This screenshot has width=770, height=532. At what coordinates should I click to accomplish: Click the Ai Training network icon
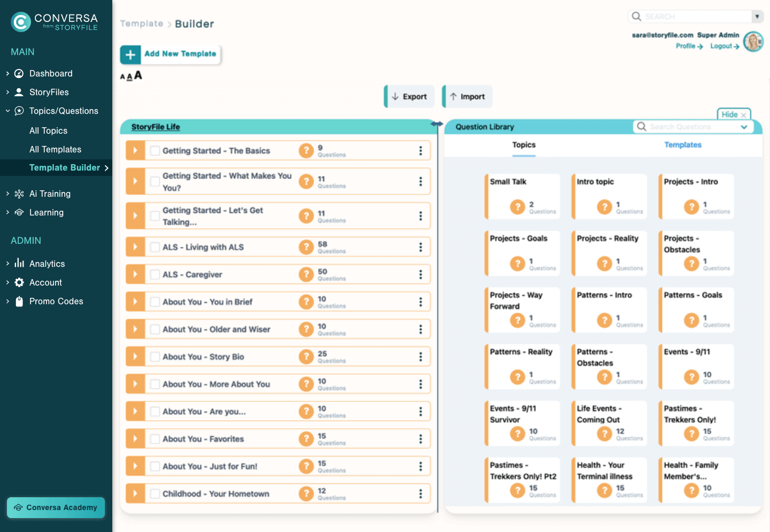[19, 194]
